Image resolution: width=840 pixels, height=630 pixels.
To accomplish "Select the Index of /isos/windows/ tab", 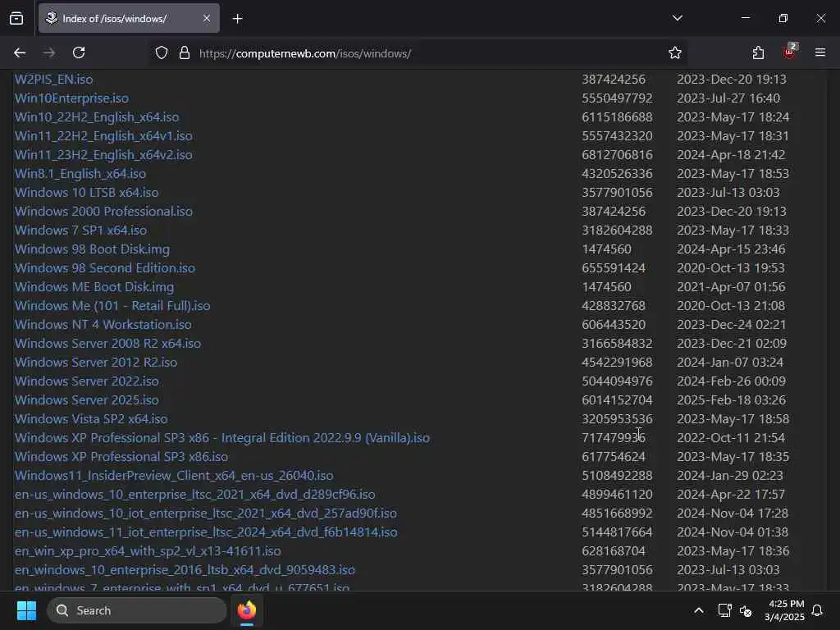I will pos(129,18).
